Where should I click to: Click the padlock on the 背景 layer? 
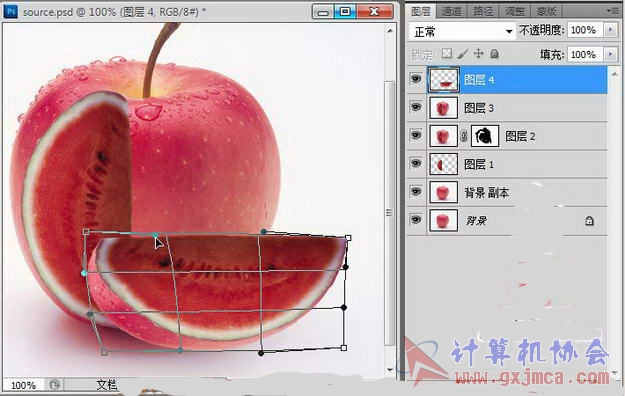(589, 221)
